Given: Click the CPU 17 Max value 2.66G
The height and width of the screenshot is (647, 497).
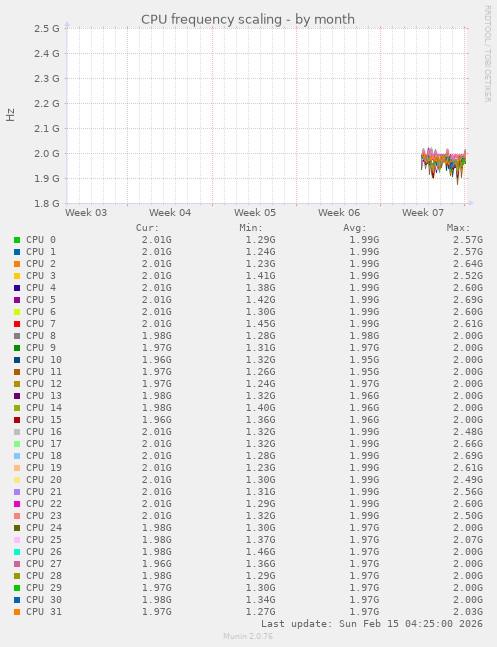Looking at the screenshot, I should (x=468, y=444).
